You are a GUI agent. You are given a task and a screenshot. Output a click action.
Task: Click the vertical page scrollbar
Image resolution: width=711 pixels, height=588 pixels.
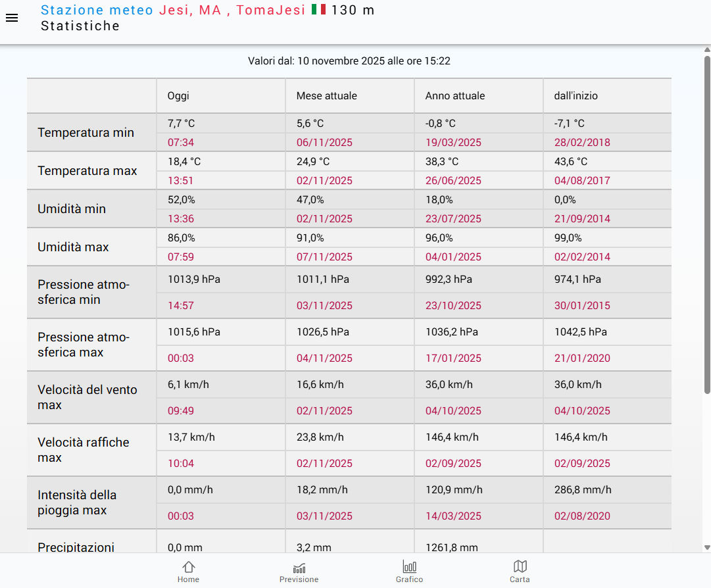[x=707, y=224]
